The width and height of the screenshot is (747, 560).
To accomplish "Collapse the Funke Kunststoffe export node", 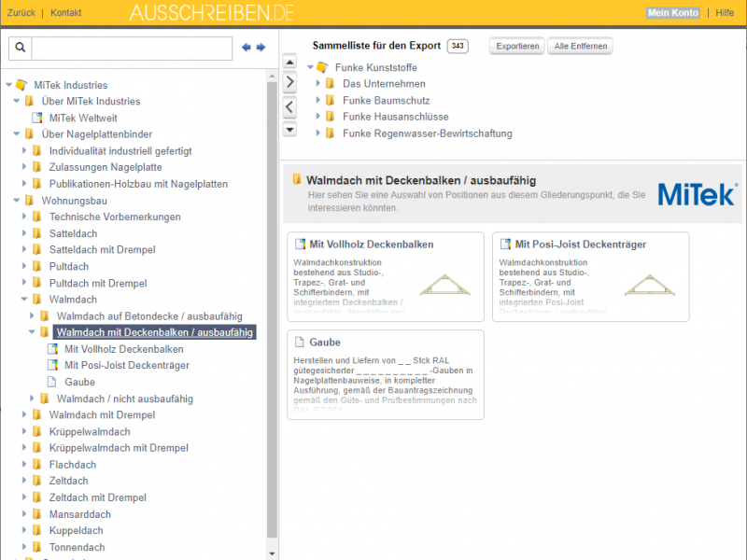I will (310, 67).
